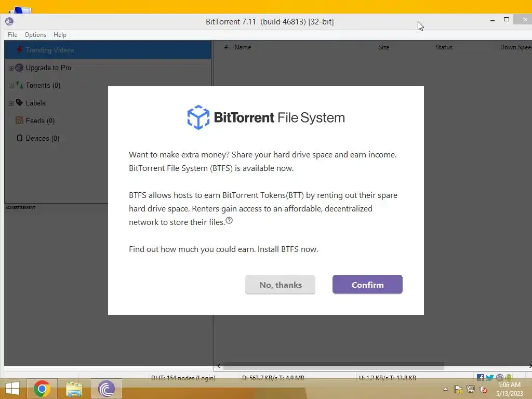Select Trending Videos in the sidebar

tap(108, 50)
